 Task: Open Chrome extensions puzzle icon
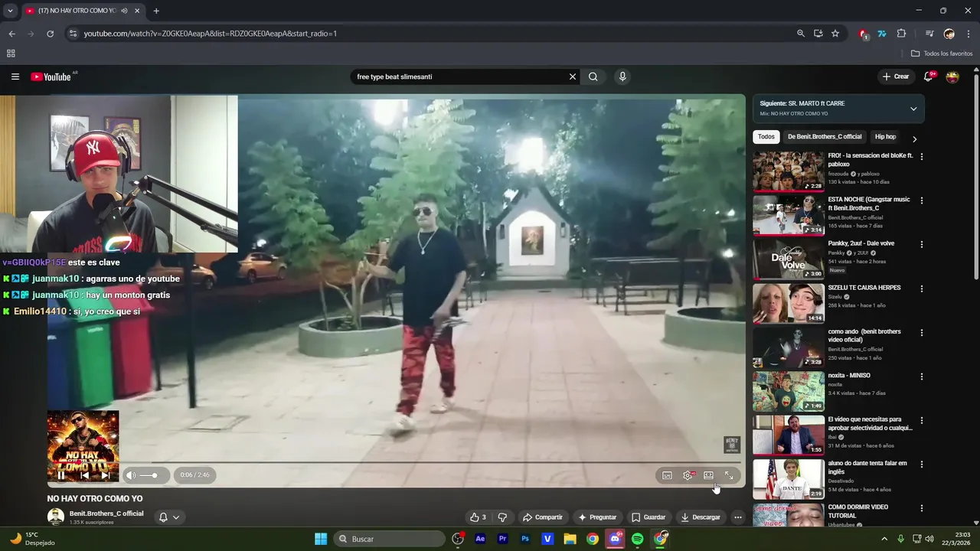(901, 34)
